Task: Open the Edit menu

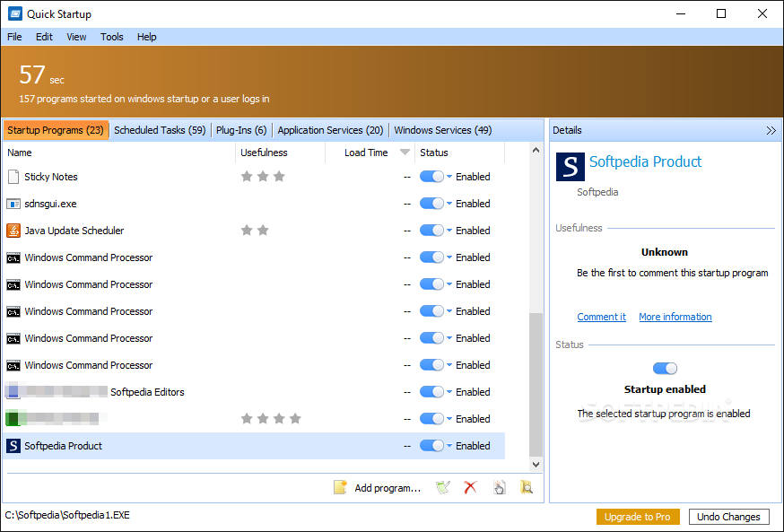Action: (x=44, y=37)
